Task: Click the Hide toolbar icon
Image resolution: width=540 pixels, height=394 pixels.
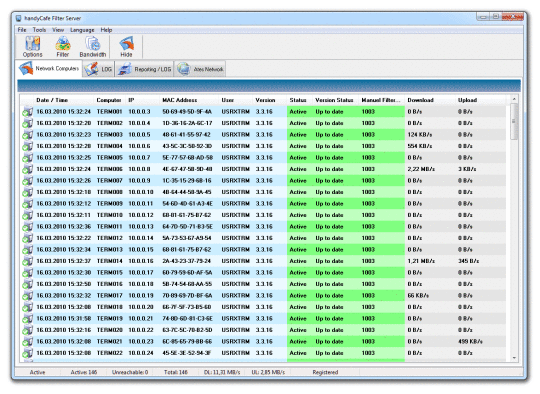Action: 126,47
